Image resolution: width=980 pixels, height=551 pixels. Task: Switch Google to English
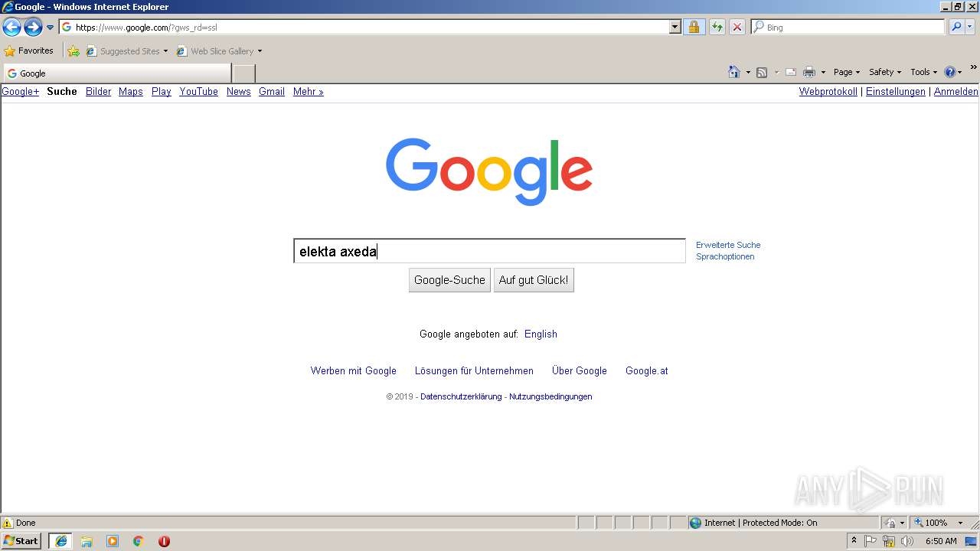pyautogui.click(x=541, y=334)
